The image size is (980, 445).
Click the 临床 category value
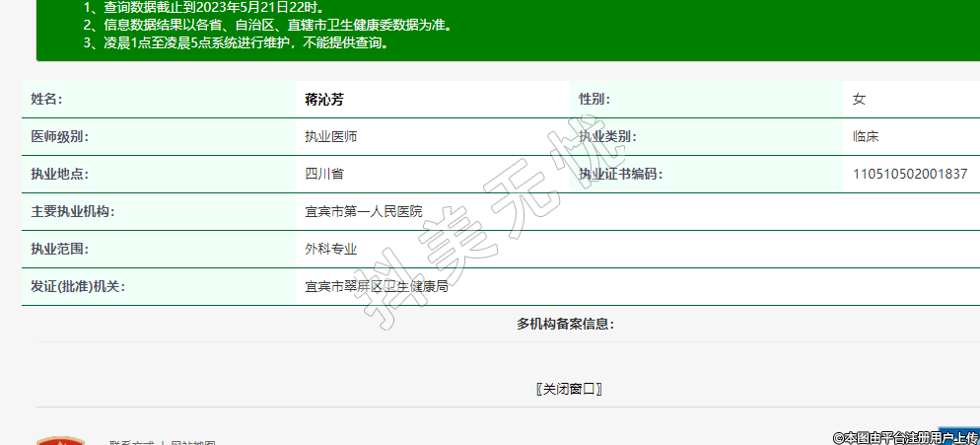[x=866, y=137]
